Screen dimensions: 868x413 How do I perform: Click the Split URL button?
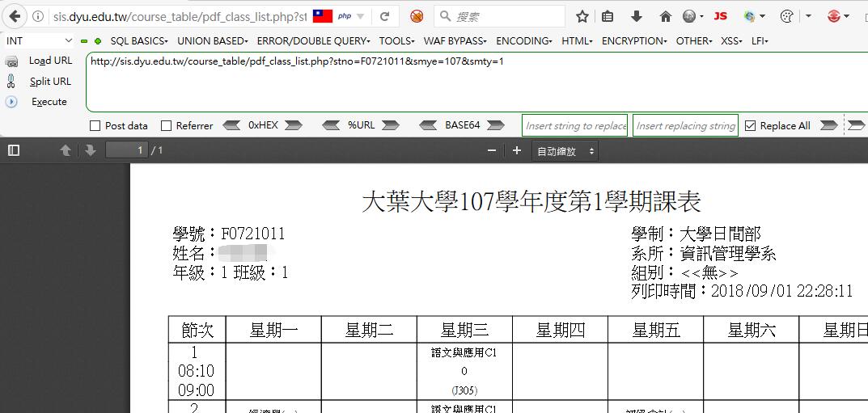click(50, 82)
